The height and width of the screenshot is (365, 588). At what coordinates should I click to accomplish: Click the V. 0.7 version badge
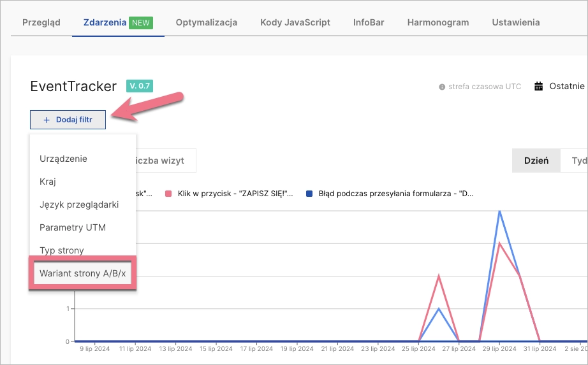[x=140, y=86]
